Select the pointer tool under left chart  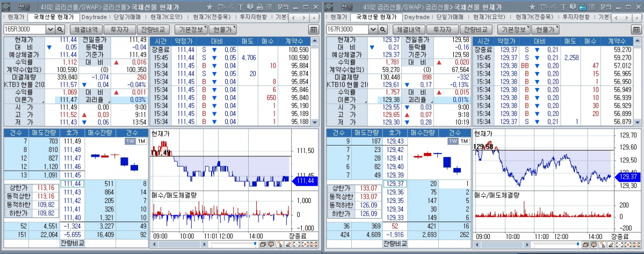(280, 244)
